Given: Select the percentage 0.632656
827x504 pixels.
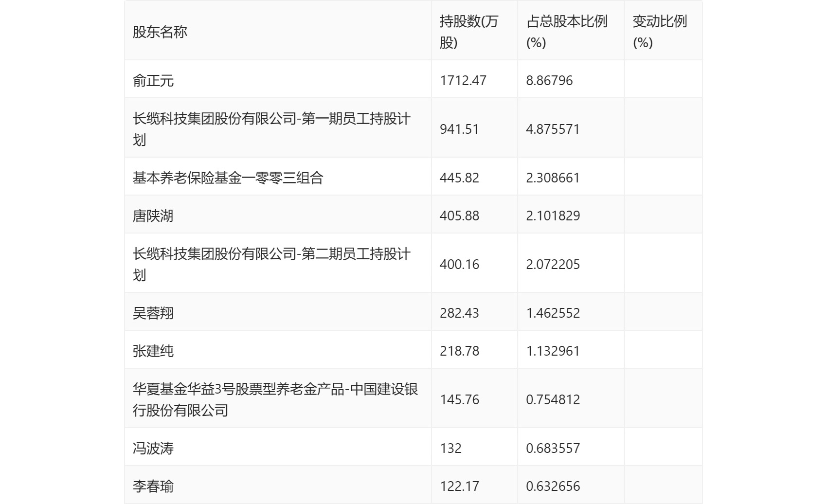Looking at the screenshot, I should (553, 486).
